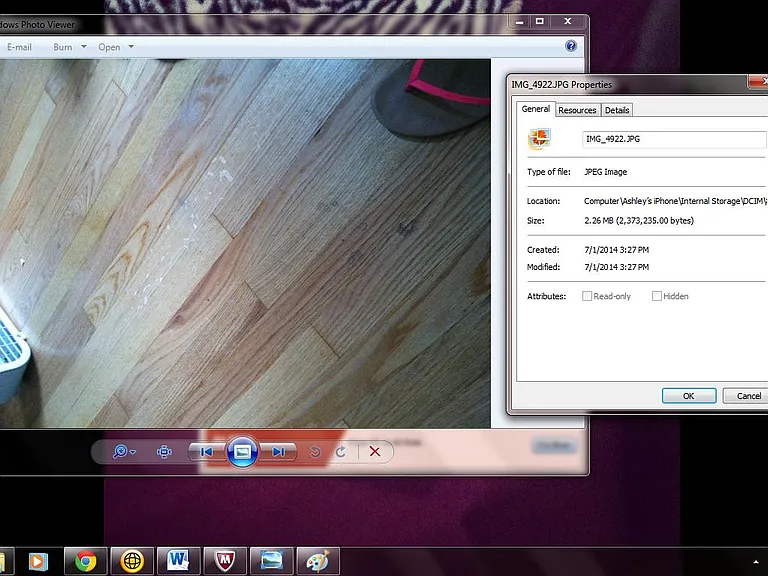Switch to the General tab
Viewport: 768px width, 576px height.
click(535, 109)
